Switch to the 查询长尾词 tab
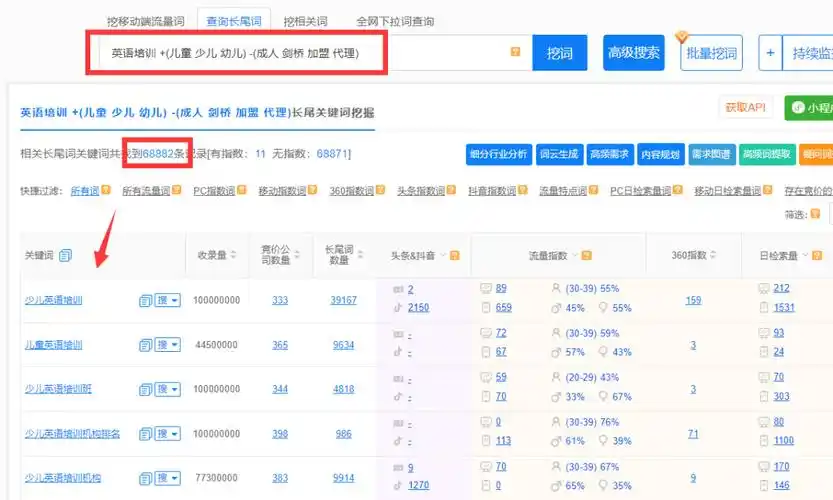Viewport: 833px width, 500px height. coord(234,21)
